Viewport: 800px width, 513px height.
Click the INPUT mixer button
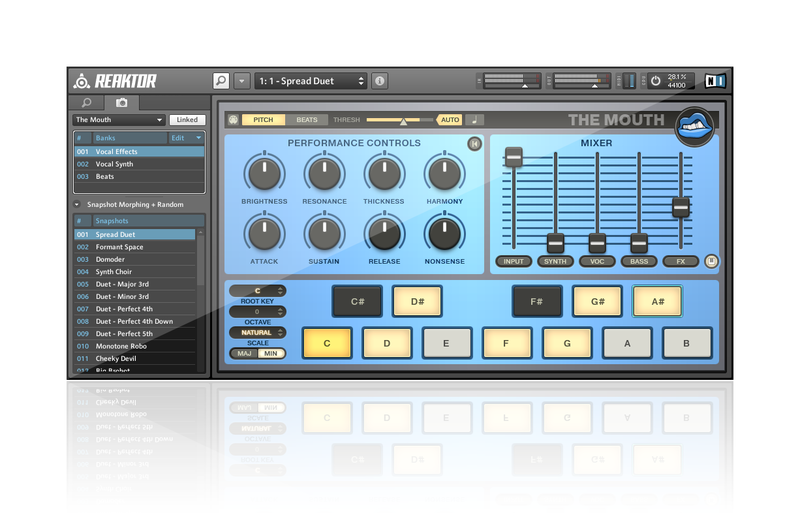pos(514,261)
